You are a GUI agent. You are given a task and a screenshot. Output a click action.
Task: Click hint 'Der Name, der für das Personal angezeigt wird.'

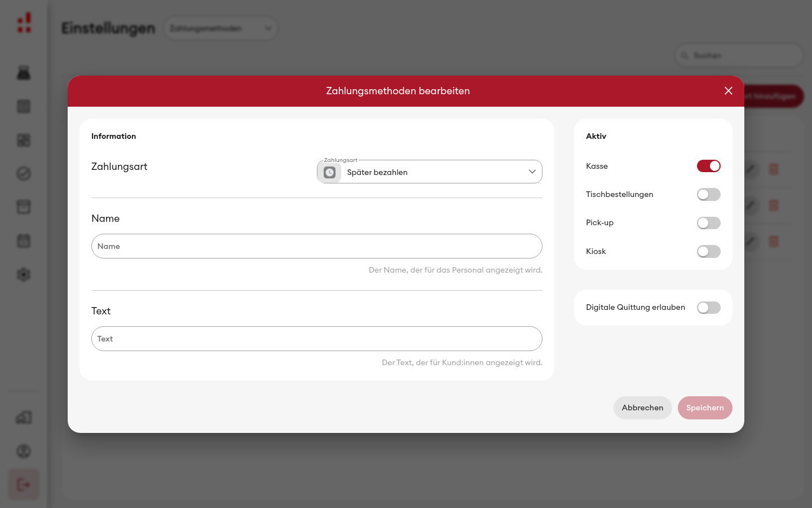pyautogui.click(x=456, y=270)
